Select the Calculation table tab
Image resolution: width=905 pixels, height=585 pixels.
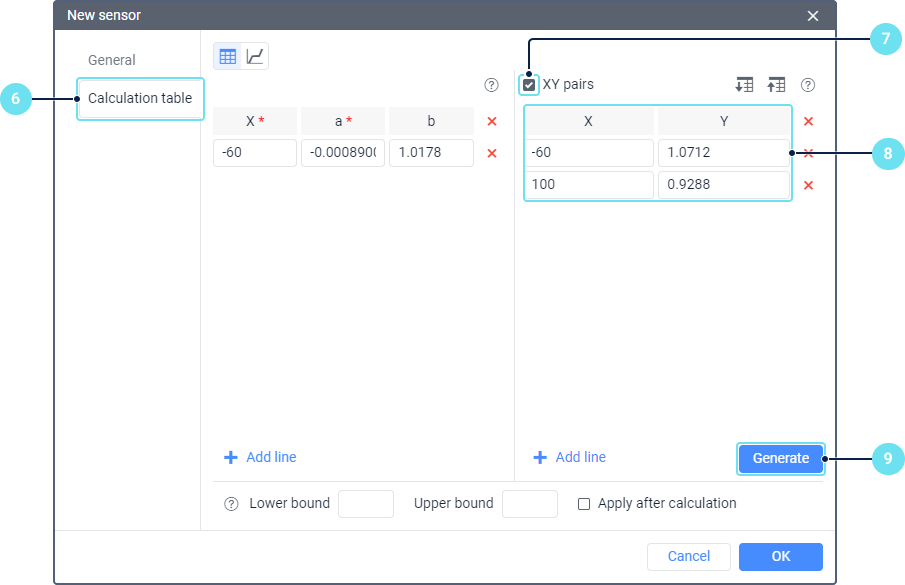point(140,98)
